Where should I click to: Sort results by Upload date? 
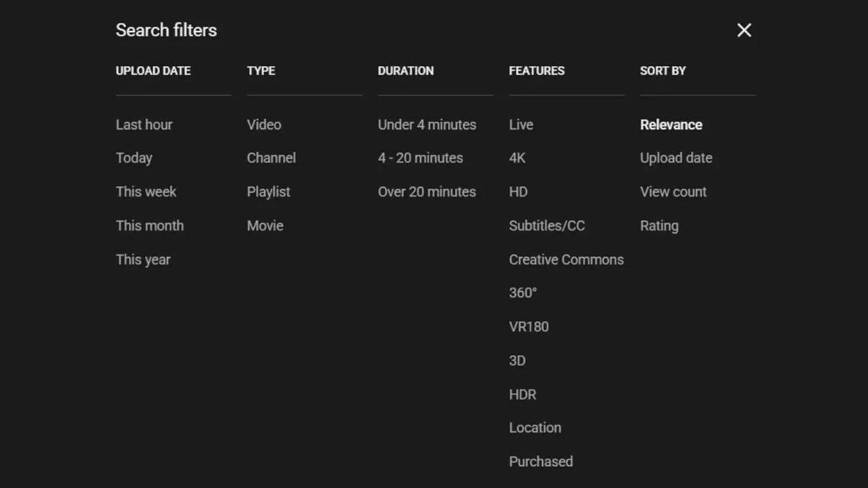pos(676,158)
